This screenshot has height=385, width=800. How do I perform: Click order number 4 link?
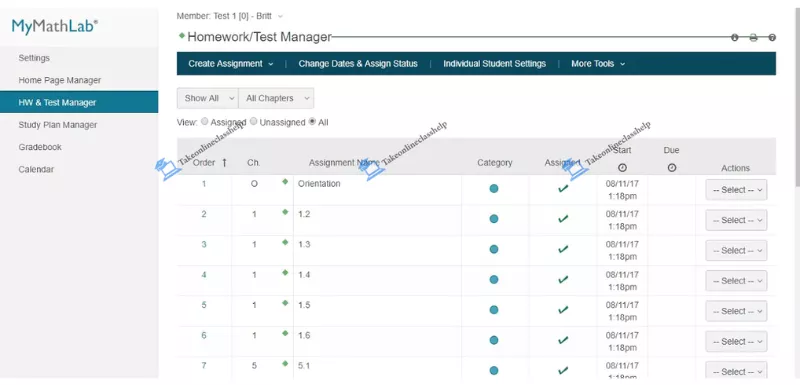click(204, 275)
